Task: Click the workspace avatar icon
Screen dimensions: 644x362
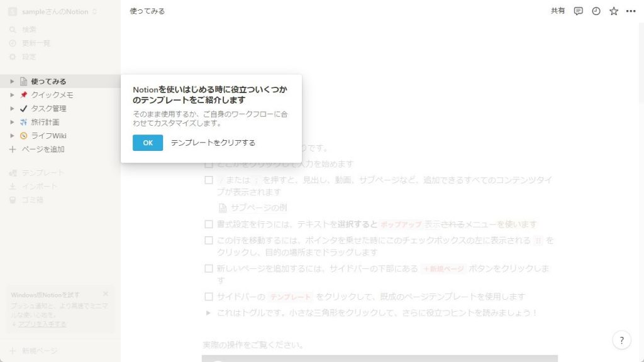Action: click(13, 11)
